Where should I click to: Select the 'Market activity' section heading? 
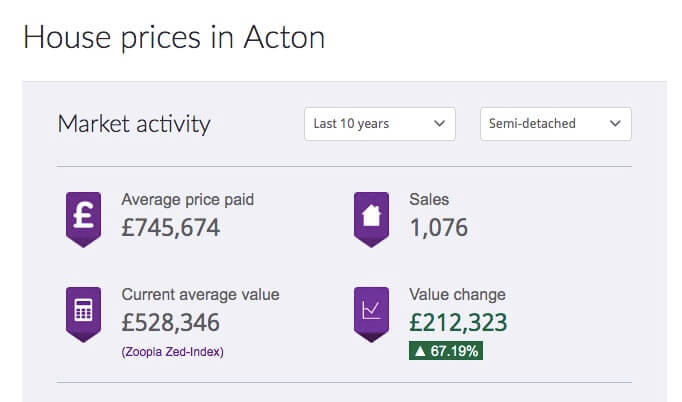[134, 124]
